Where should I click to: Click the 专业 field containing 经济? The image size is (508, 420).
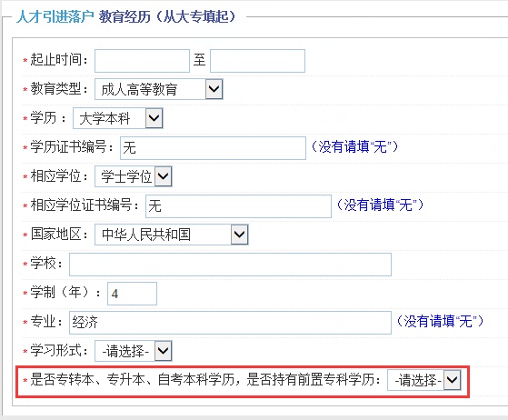pos(230,323)
